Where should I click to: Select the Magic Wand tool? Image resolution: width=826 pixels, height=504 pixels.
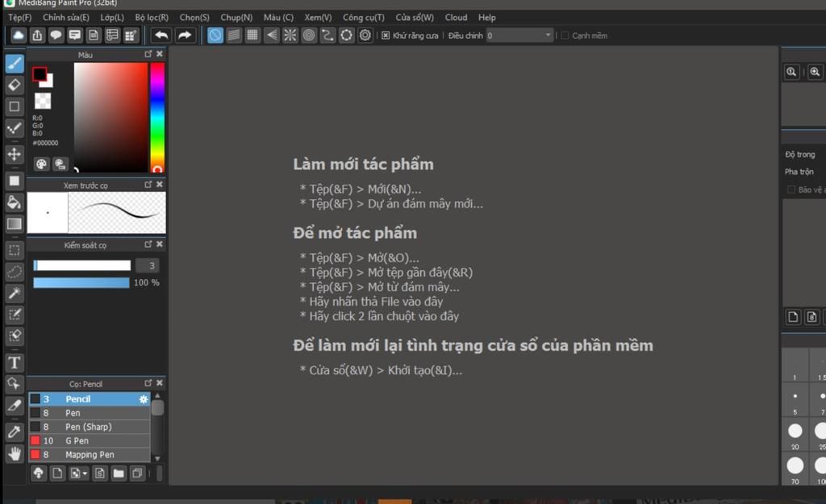point(15,294)
